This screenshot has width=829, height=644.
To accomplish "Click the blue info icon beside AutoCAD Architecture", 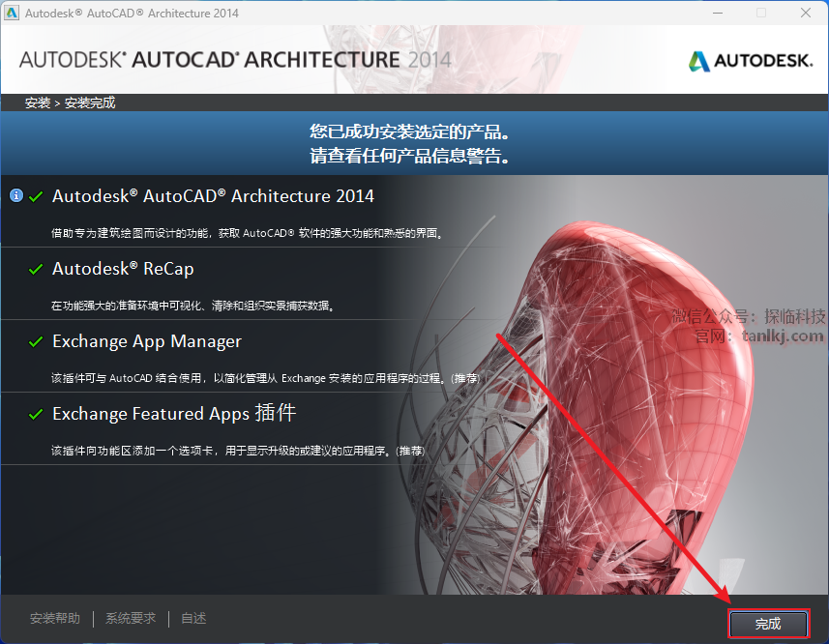I will pos(16,195).
